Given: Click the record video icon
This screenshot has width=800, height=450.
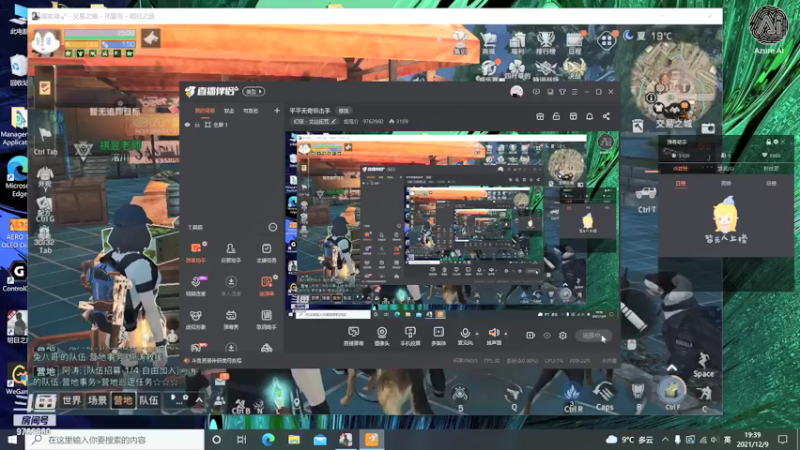Looking at the screenshot, I should tap(530, 335).
